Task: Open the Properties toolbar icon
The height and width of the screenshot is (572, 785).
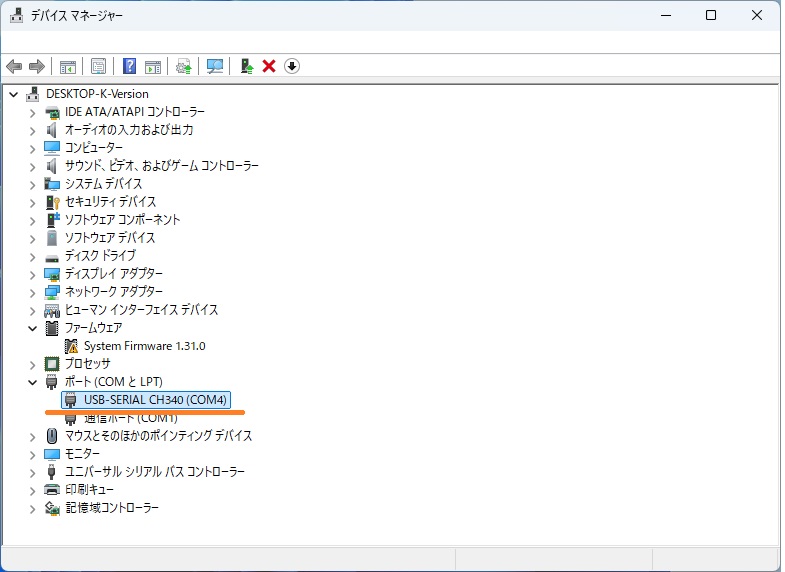Action: (98, 66)
